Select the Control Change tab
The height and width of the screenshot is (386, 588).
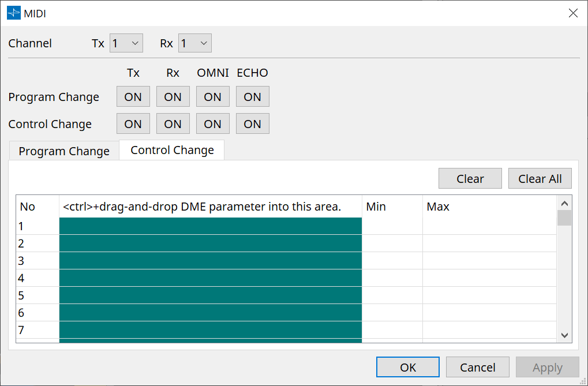(171, 149)
